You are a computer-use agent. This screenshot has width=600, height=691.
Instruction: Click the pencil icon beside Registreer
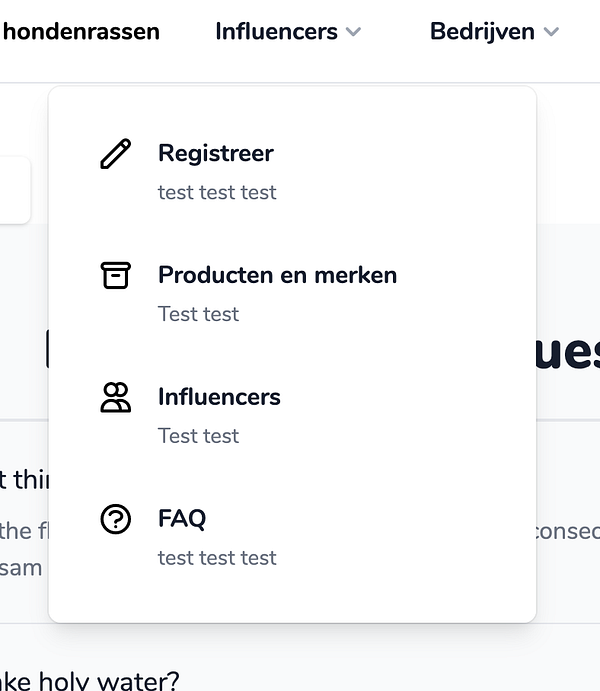(x=116, y=154)
